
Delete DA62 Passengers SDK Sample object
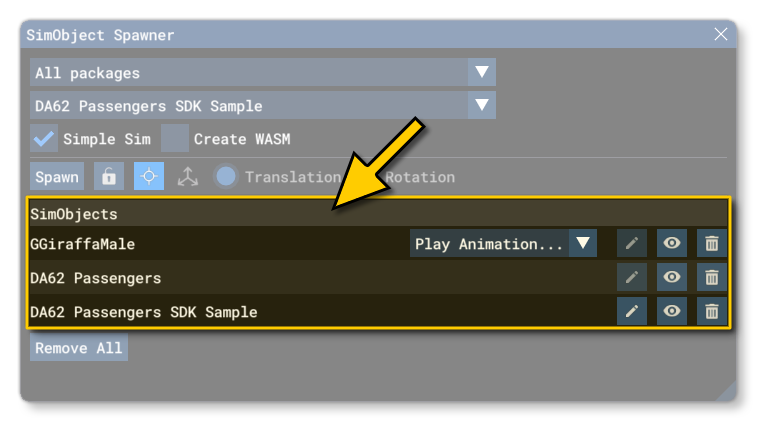coord(711,311)
